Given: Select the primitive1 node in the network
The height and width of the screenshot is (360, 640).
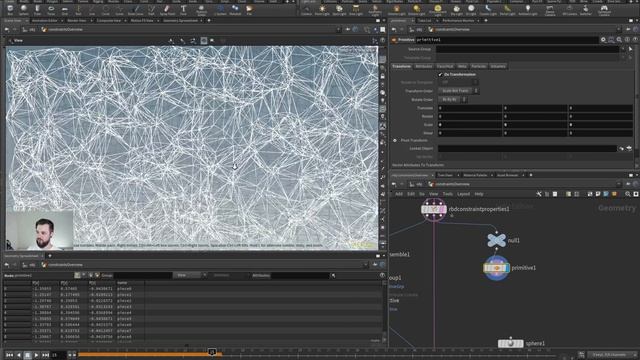Looking at the screenshot, I should coord(496,268).
